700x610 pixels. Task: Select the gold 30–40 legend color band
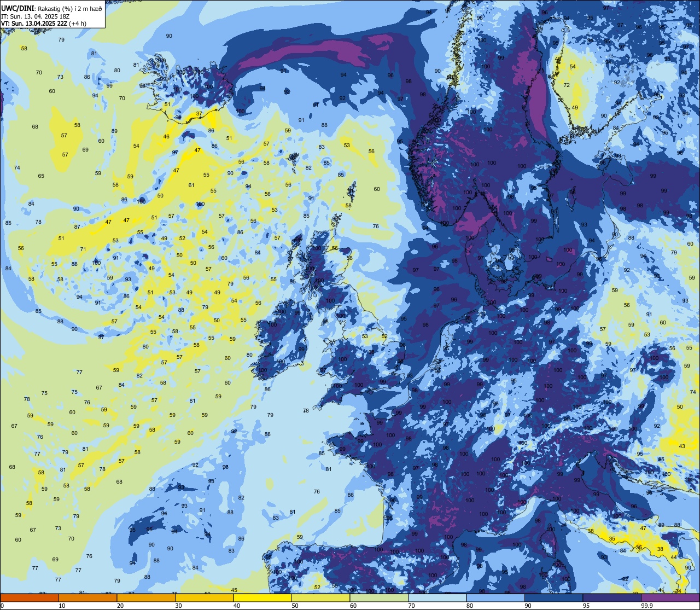tap(204, 597)
